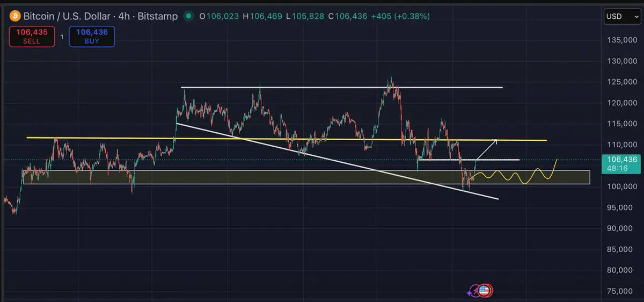
Task: Select the white projection arrow drawing
Action: pyautogui.click(x=487, y=149)
